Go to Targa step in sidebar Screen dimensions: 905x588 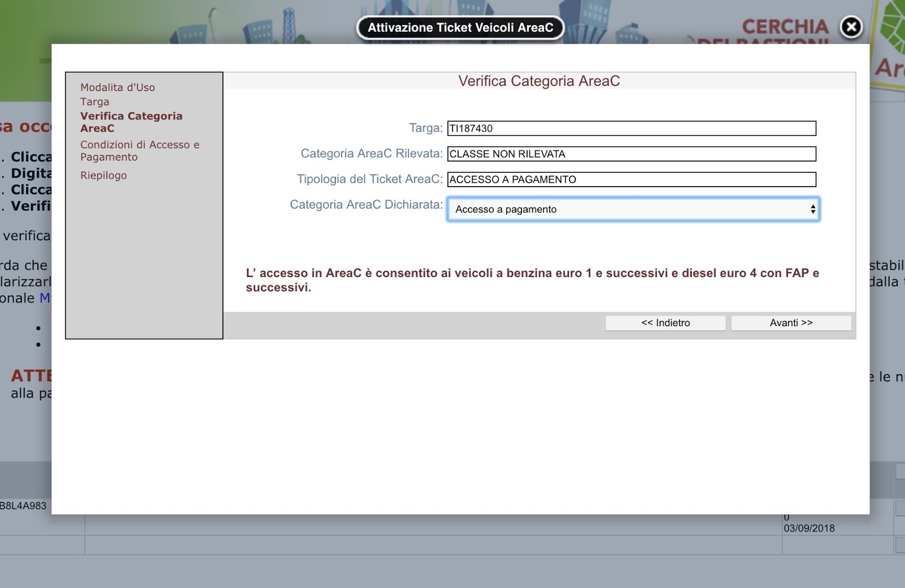pos(94,102)
